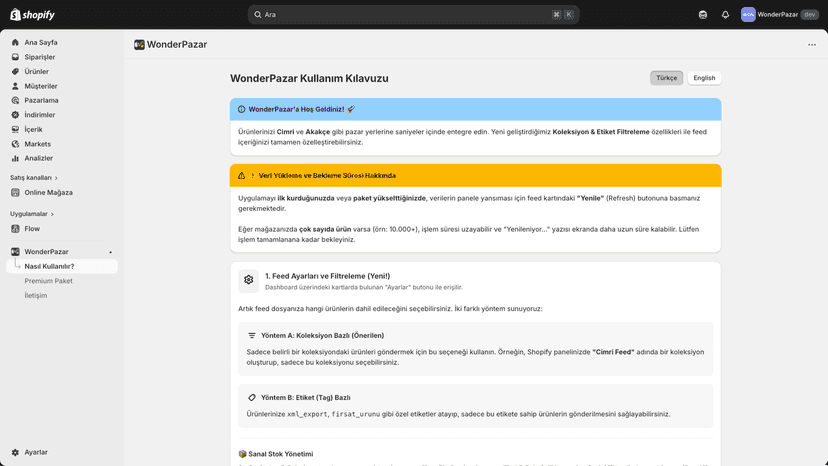Click '1. Feed Ayarları ve Filtreleme (Yeni!)' title
The width and height of the screenshot is (828, 466).
[x=327, y=276]
